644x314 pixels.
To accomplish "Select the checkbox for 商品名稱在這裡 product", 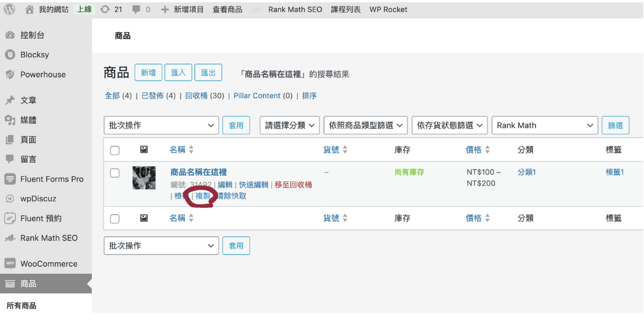I will point(115,173).
